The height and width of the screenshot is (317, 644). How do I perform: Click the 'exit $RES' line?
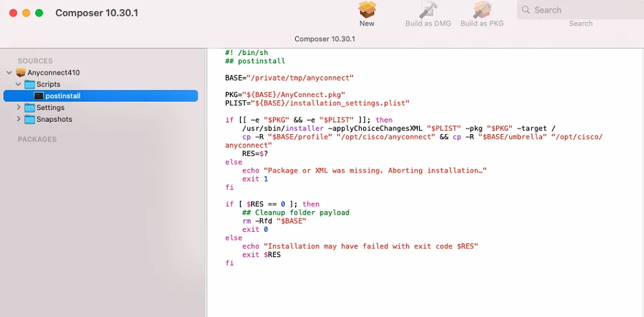pos(261,254)
